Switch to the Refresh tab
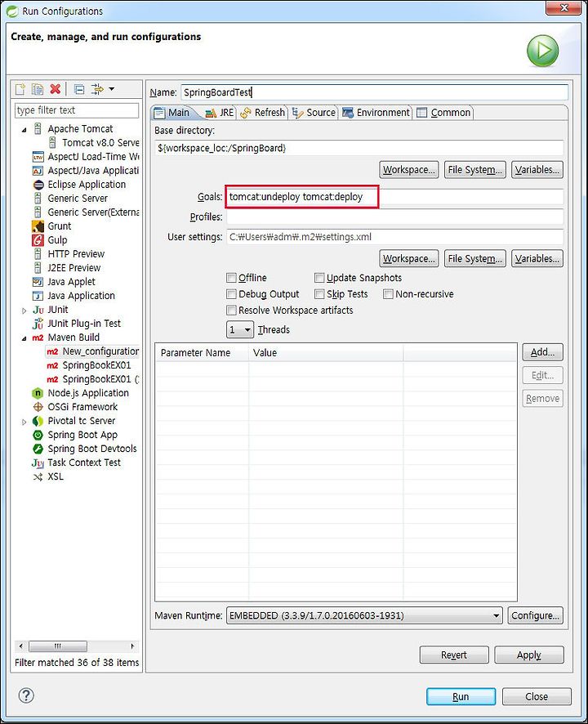 tap(263, 113)
